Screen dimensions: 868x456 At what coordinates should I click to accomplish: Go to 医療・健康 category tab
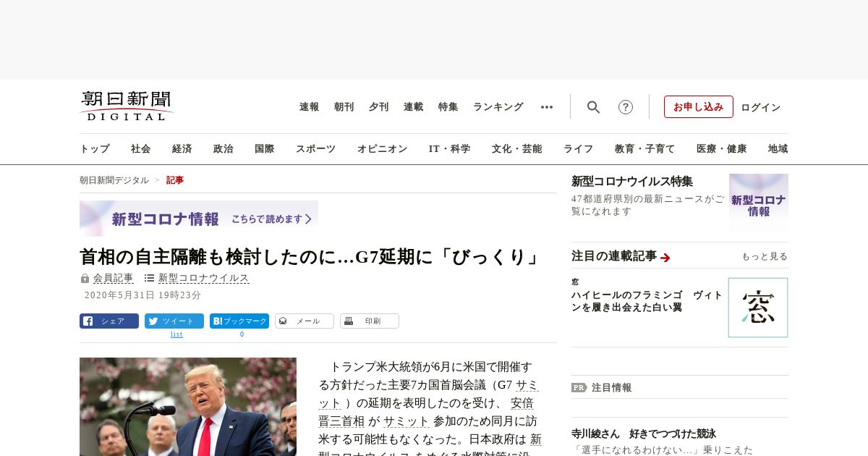click(x=722, y=149)
